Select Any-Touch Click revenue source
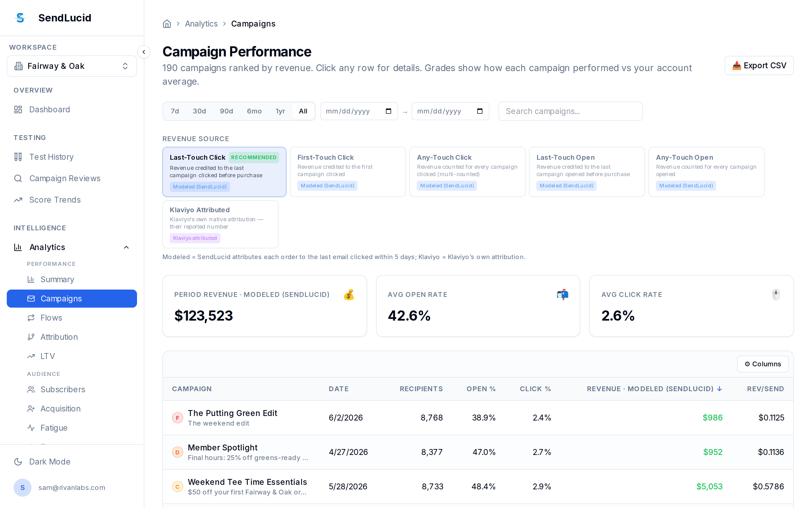The width and height of the screenshot is (812, 508). (467, 172)
